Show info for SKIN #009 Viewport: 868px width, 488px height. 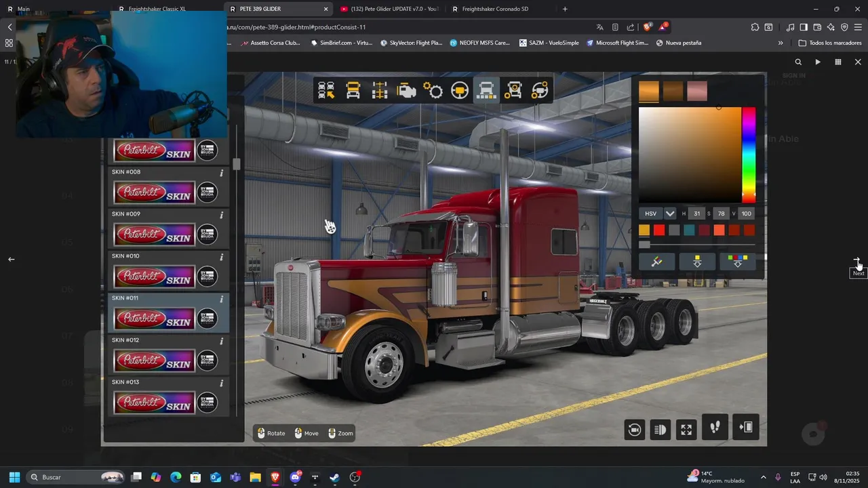[221, 215]
